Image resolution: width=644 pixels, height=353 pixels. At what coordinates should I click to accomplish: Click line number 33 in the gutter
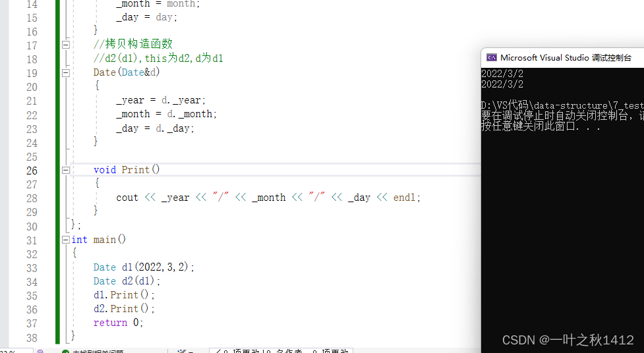[32, 268]
